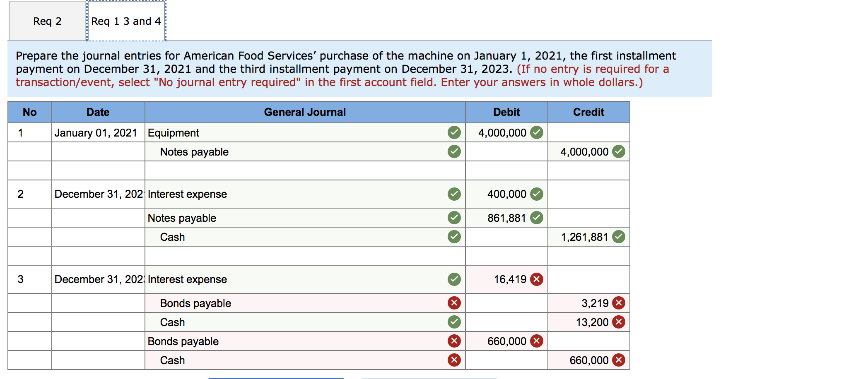Screen dimensions: 868x379
Task: Click red X icon beside 16,419 debit
Action: click(x=536, y=279)
